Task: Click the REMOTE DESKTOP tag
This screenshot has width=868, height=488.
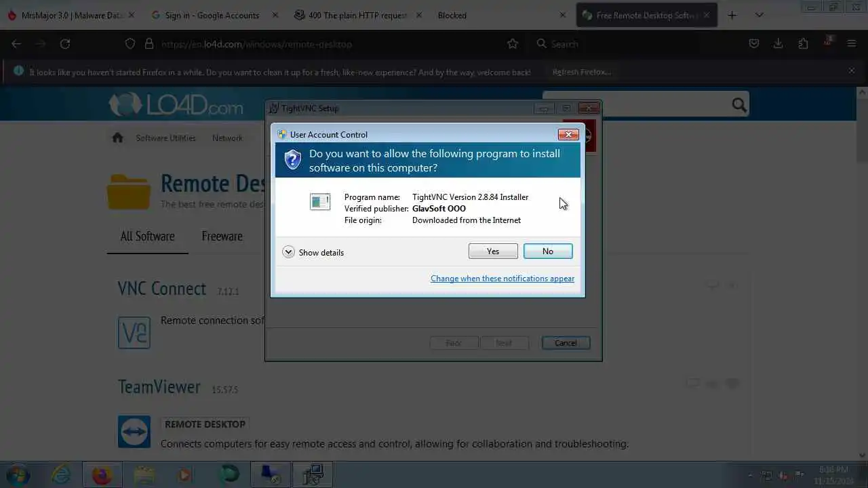Action: (205, 424)
